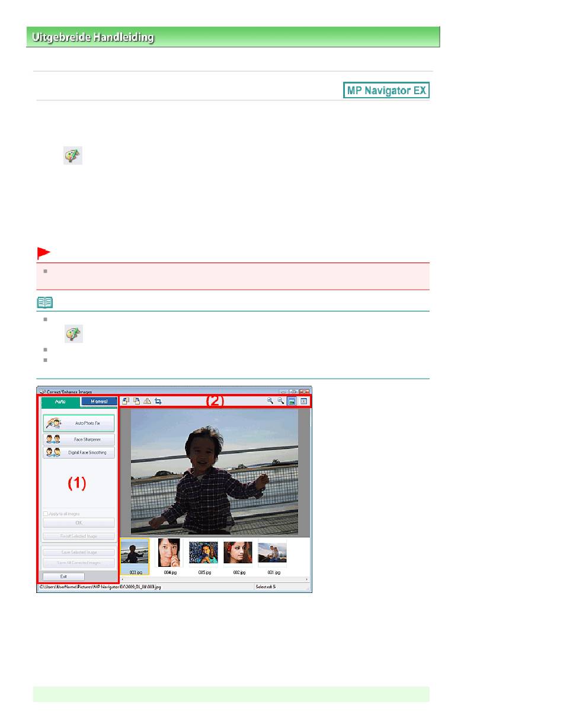The height and width of the screenshot is (728, 563).
Task: Click the MP Navigator EX label
Action: 386,91
